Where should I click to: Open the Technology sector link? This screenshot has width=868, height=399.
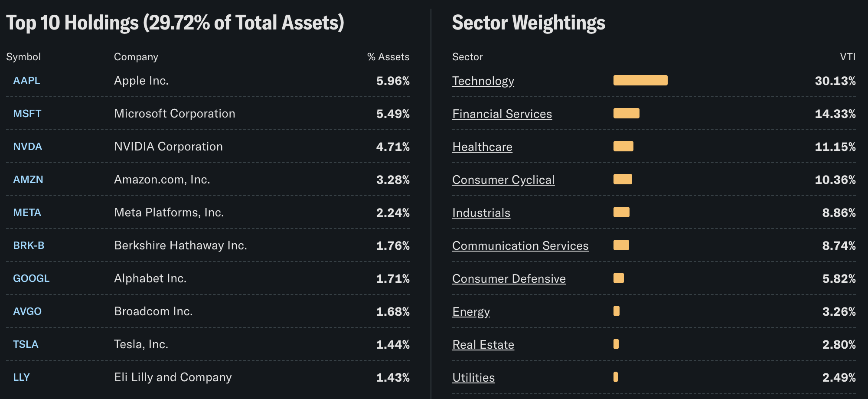point(483,81)
